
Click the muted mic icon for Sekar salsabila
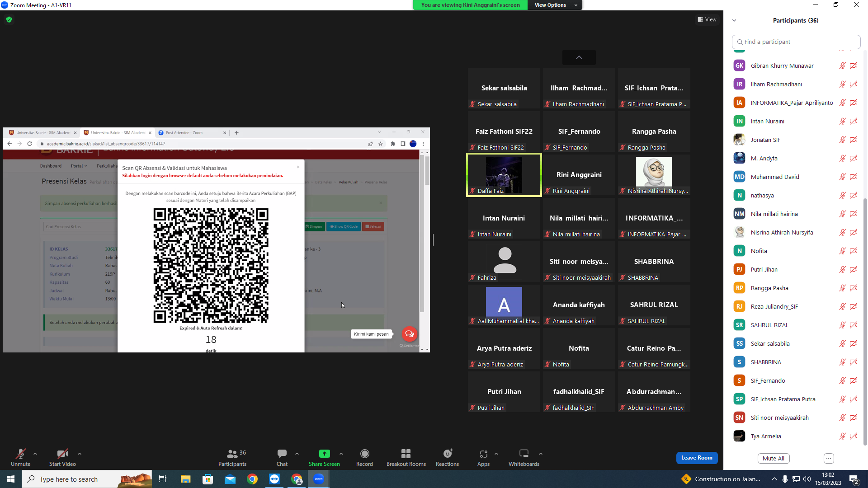pos(842,343)
